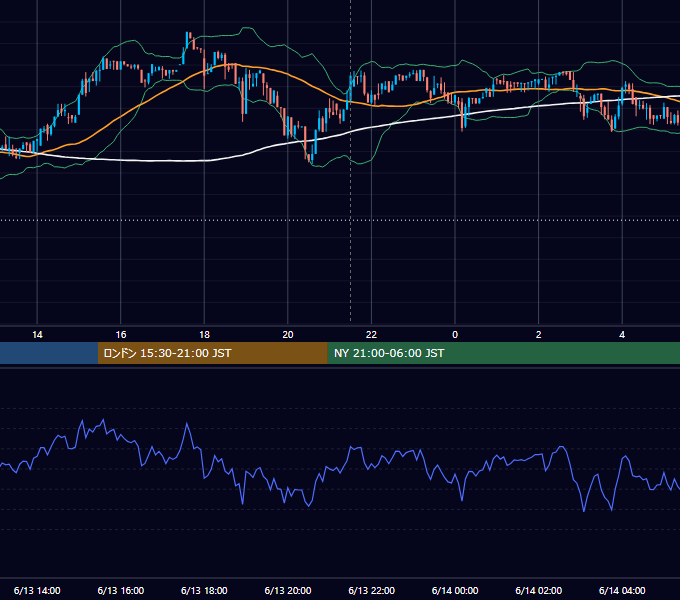Click the 6/13 14:00 date label
The width and height of the screenshot is (680, 600).
coord(37,590)
